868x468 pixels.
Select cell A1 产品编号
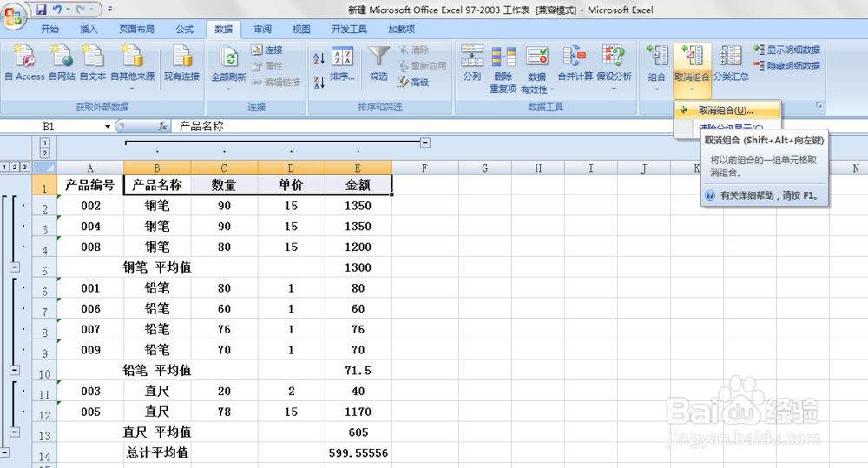click(89, 185)
